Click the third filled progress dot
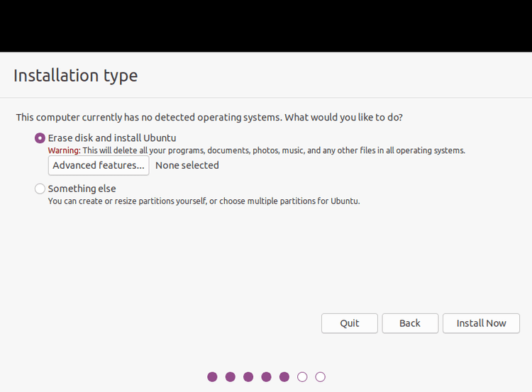 coord(248,376)
